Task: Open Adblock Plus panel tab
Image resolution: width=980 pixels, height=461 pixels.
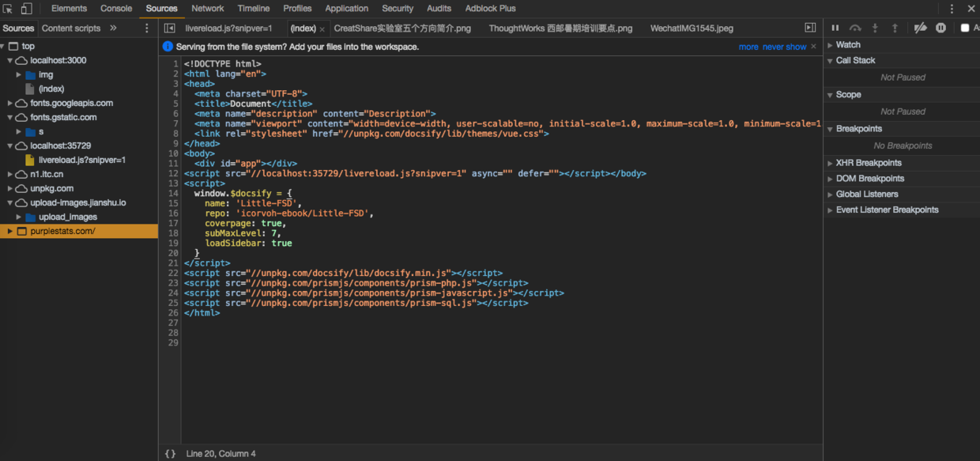Action: pos(490,9)
